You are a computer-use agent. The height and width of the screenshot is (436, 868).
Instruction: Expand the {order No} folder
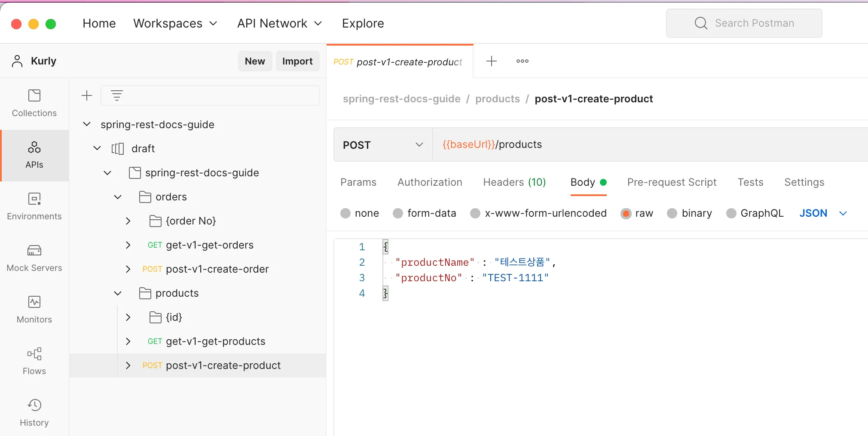coord(128,221)
